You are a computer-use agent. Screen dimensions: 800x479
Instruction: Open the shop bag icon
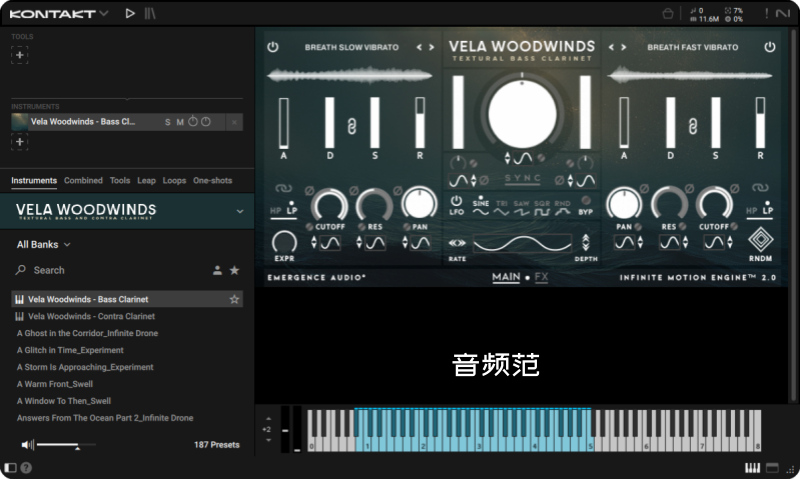[667, 14]
